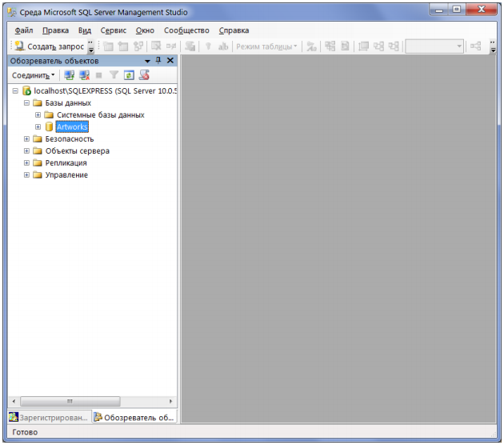The image size is (504, 445).
Task: Click the left arrow of horizontal scrollbar
Action: click(14, 401)
